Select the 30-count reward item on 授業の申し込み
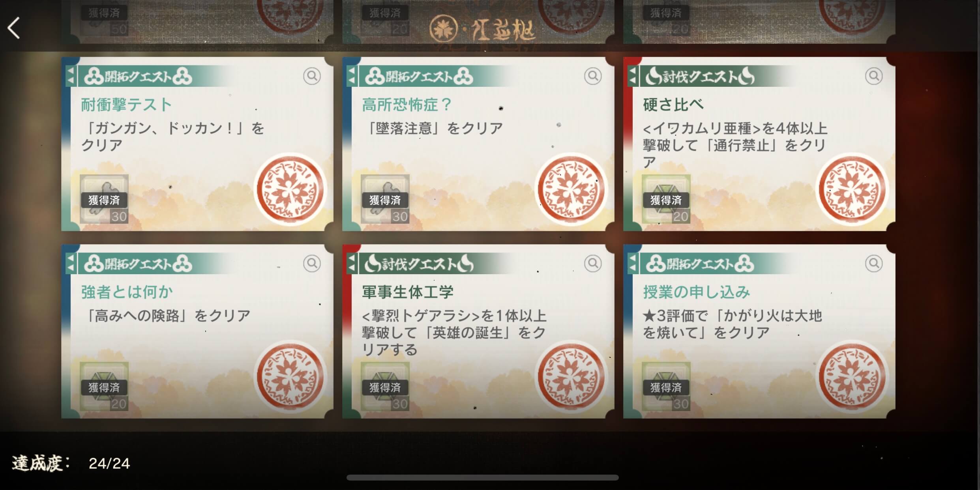The image size is (980, 490). coord(666,387)
